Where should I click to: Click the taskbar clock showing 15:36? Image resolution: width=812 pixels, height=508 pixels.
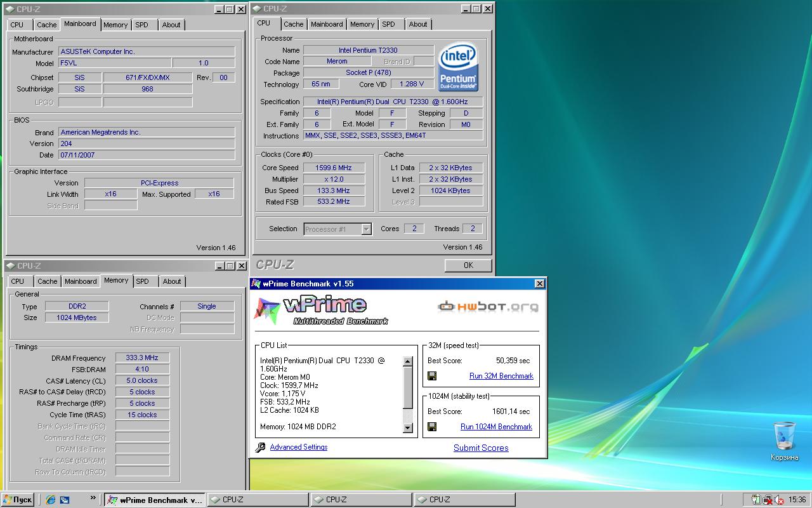[797, 500]
